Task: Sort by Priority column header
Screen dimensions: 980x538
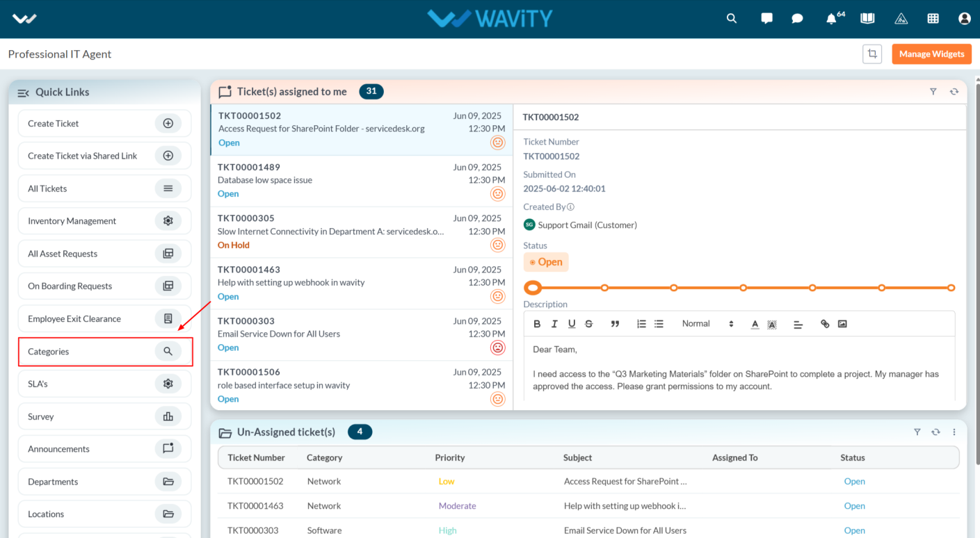Action: pos(450,457)
